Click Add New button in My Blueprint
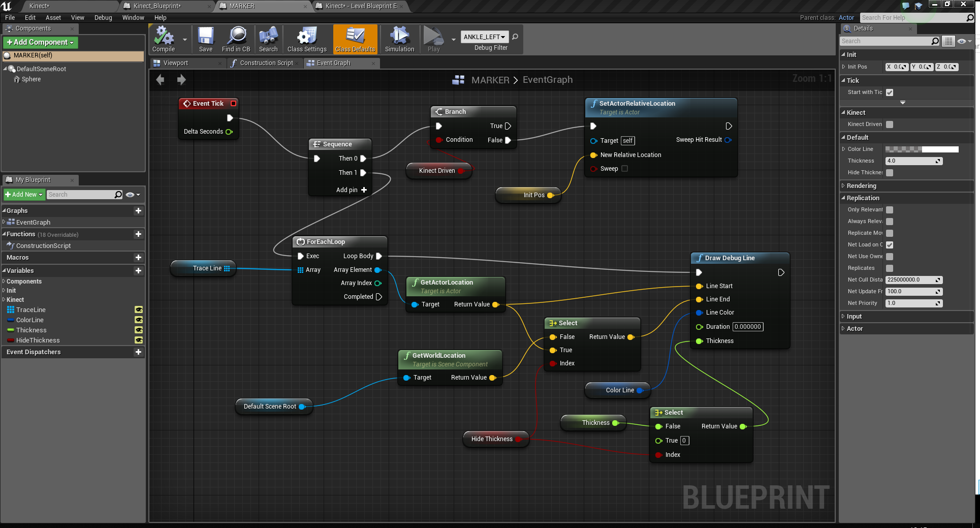Image resolution: width=980 pixels, height=528 pixels. [24, 195]
